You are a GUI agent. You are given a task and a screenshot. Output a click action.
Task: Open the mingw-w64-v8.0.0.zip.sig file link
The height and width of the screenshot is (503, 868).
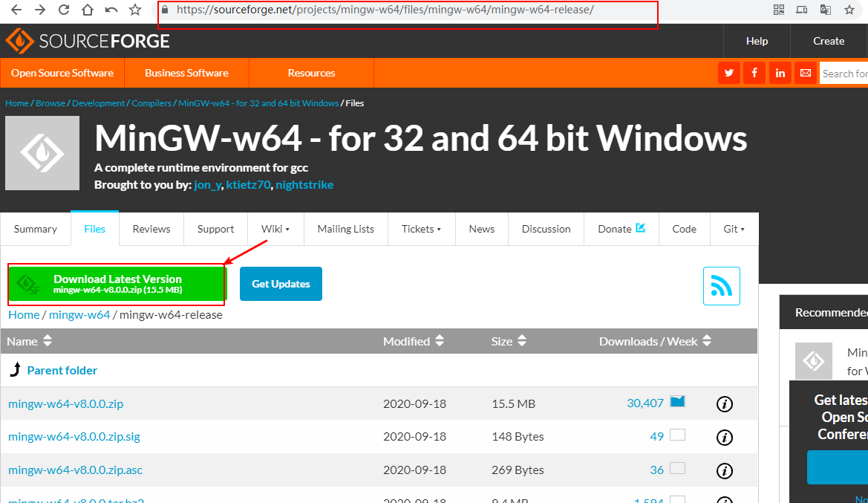tap(74, 437)
